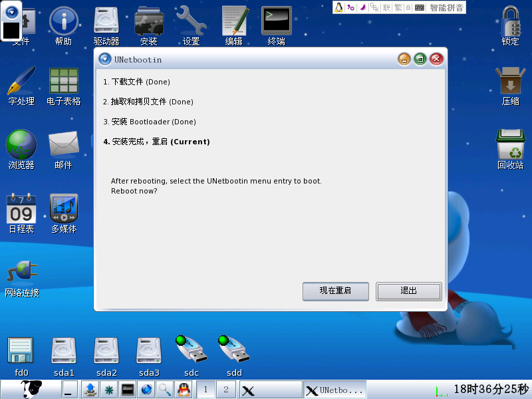Toggle the 繁 traditional Chinese mode in IME bar

398,7
